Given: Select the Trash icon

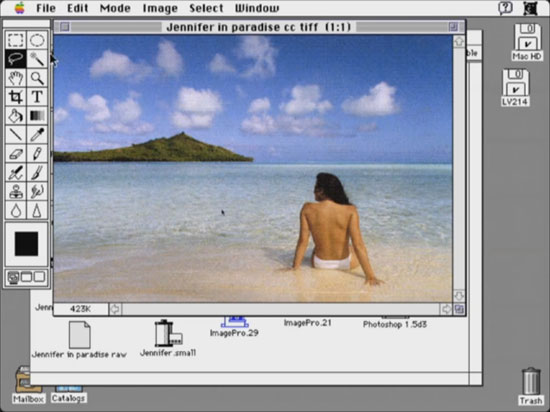Looking at the screenshot, I should [531, 386].
